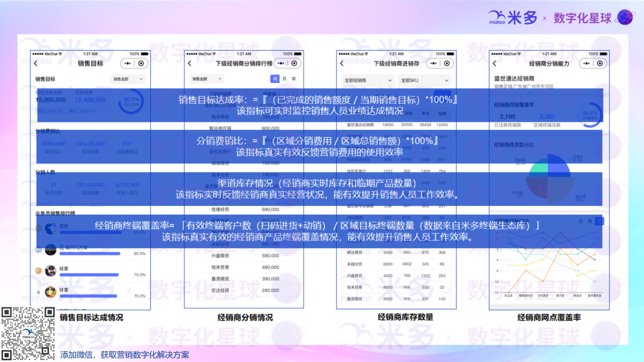Open three-dot menu on 经销商分销能力 screen
This screenshot has width=644, height=362.
pos(587,63)
